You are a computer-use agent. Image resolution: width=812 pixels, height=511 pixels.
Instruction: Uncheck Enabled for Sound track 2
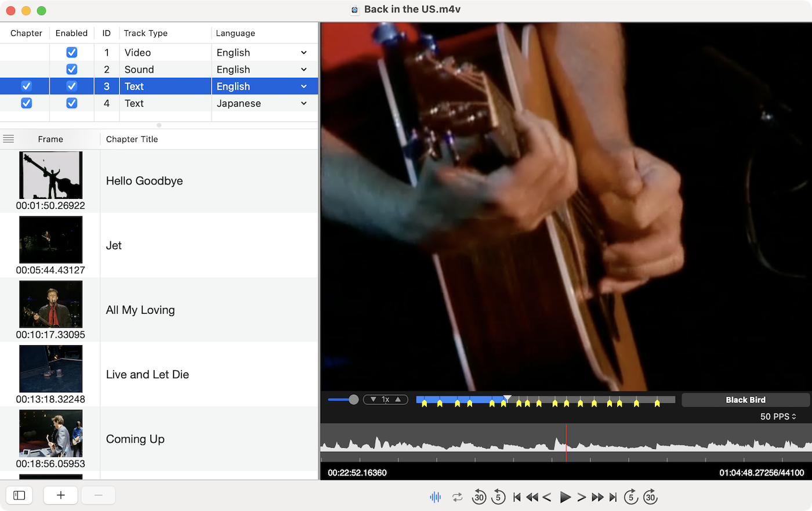[72, 70]
